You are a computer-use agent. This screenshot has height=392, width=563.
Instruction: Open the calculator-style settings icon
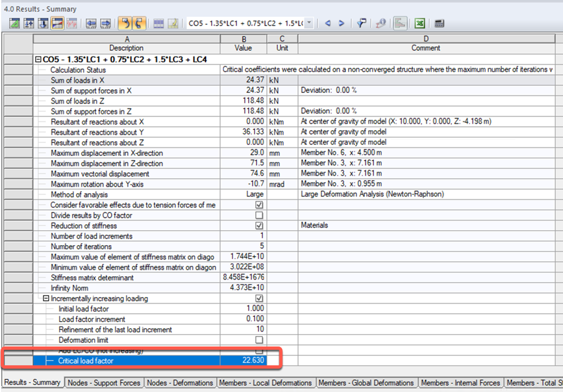[439, 23]
